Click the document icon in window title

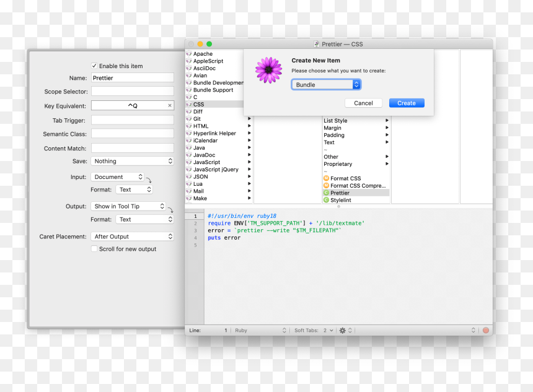point(317,44)
